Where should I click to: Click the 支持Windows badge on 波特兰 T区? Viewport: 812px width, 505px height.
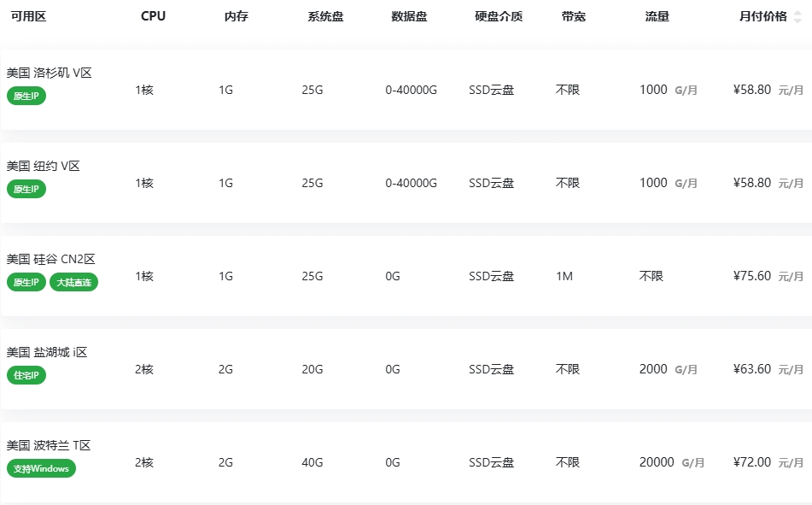coord(42,469)
